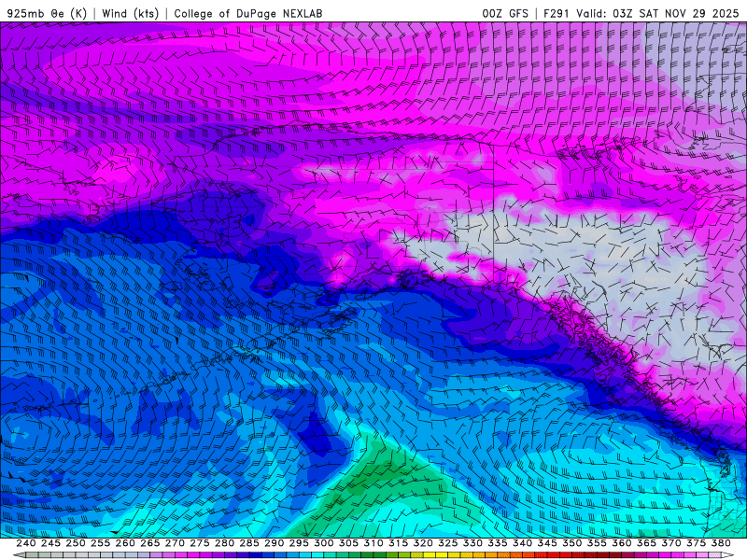
Task: Click the 265 color scale label
Action: coord(149,543)
